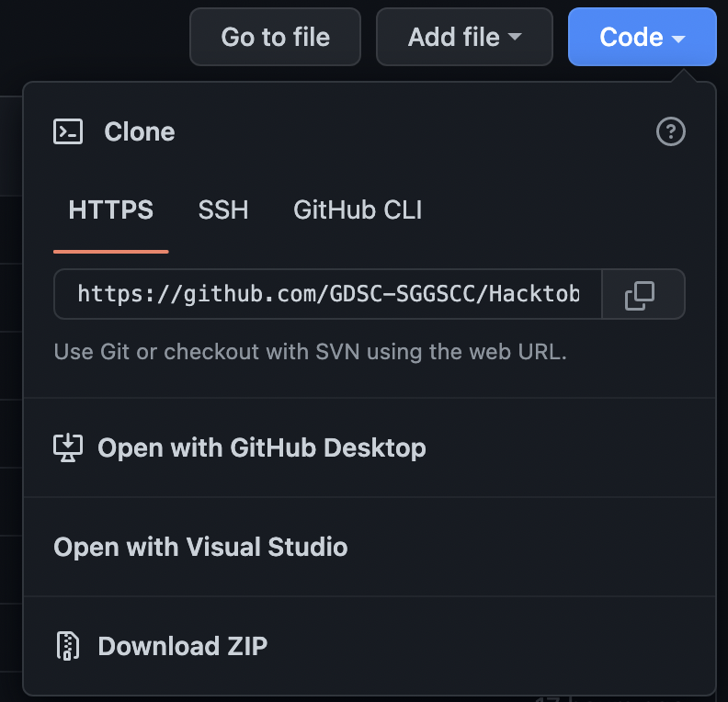This screenshot has width=728, height=702.
Task: Switch to the GitHub CLI tab
Action: 358,209
